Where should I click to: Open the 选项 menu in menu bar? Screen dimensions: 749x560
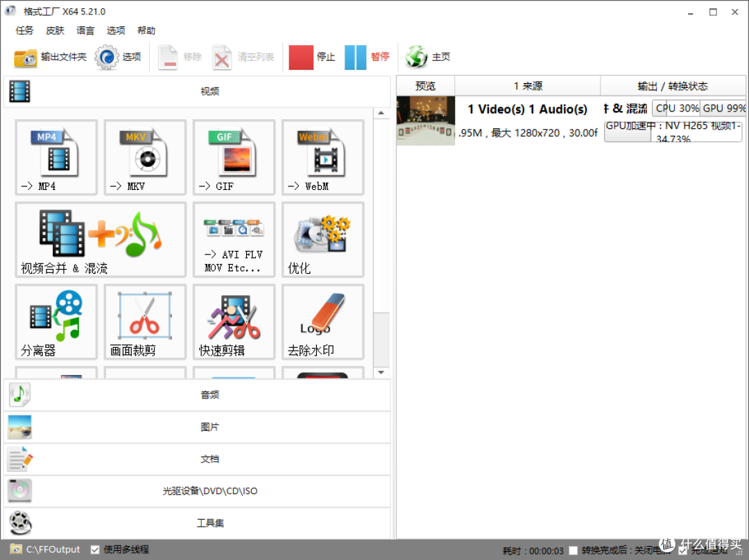tap(116, 30)
